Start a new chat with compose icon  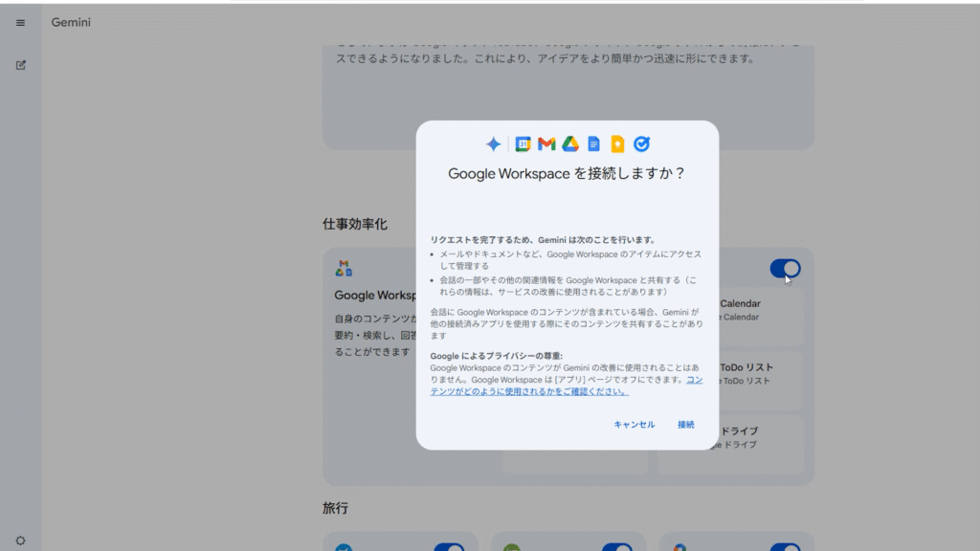[21, 65]
